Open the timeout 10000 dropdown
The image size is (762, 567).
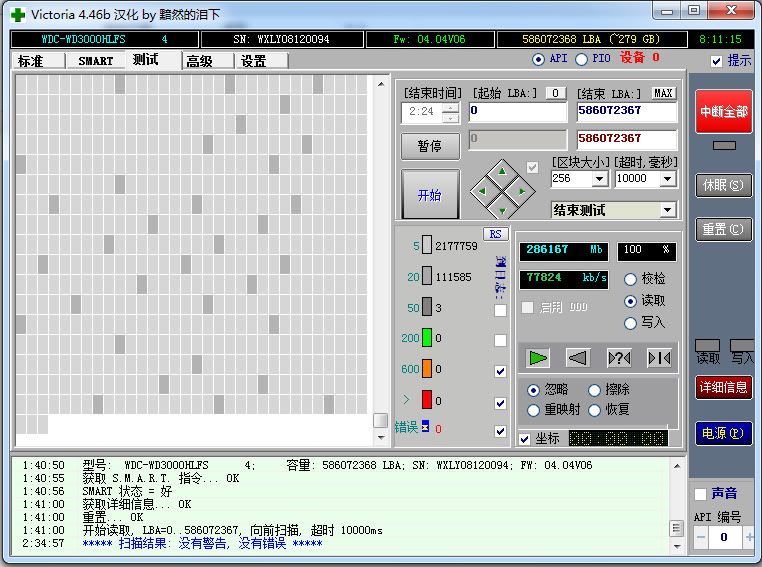coord(667,179)
